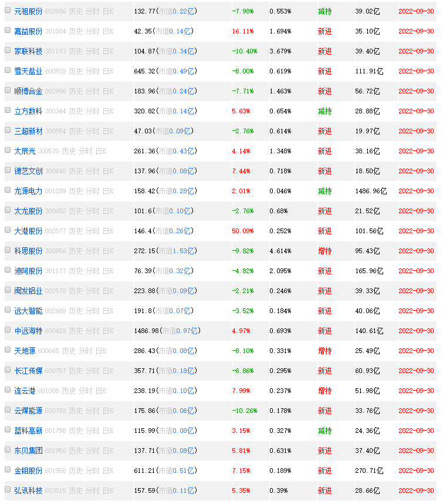The width and height of the screenshot is (443, 504).
Task: Open 日K chart for 顺博合金
Action: (108, 91)
